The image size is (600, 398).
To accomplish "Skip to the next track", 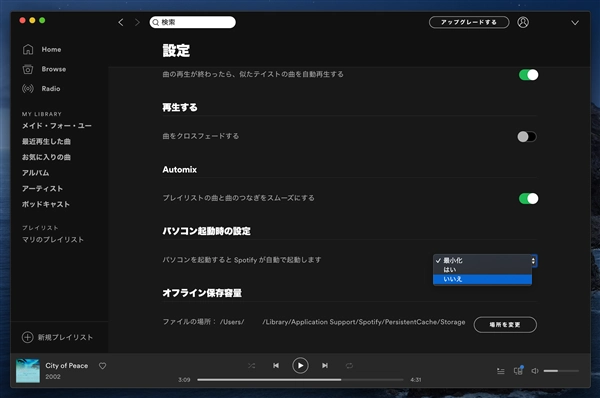I will click(x=325, y=365).
